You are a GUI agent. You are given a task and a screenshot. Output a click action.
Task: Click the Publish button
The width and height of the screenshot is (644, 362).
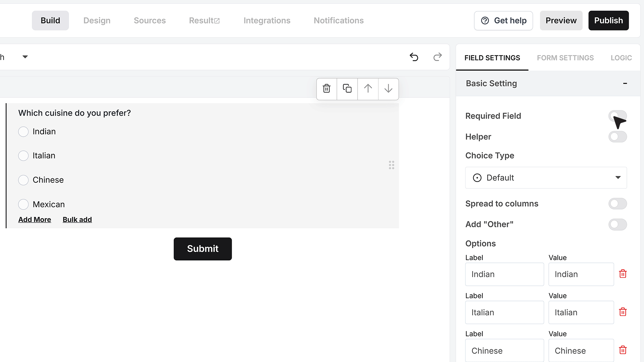608,20
